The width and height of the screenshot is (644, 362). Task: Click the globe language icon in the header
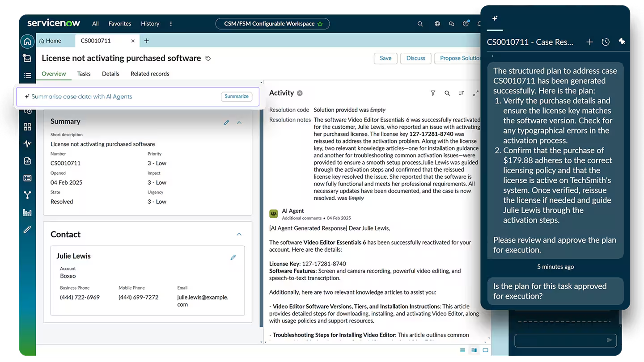(x=436, y=23)
